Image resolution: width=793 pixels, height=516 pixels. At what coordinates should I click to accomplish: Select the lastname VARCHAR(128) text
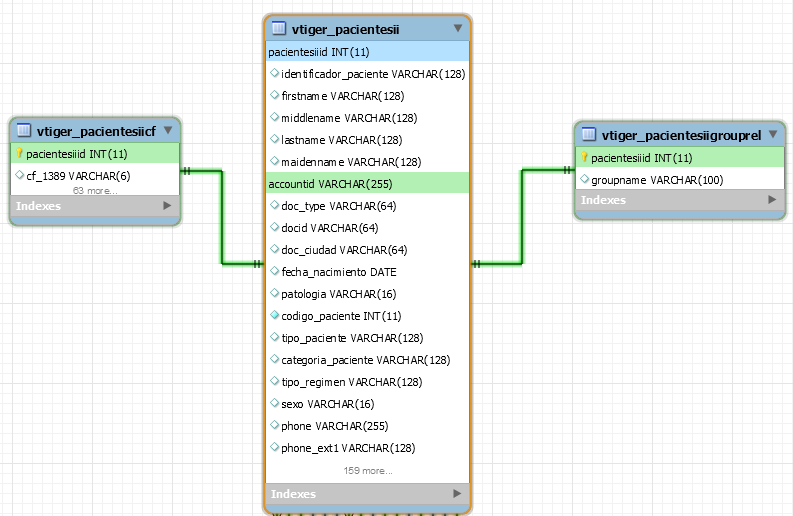pos(342,140)
